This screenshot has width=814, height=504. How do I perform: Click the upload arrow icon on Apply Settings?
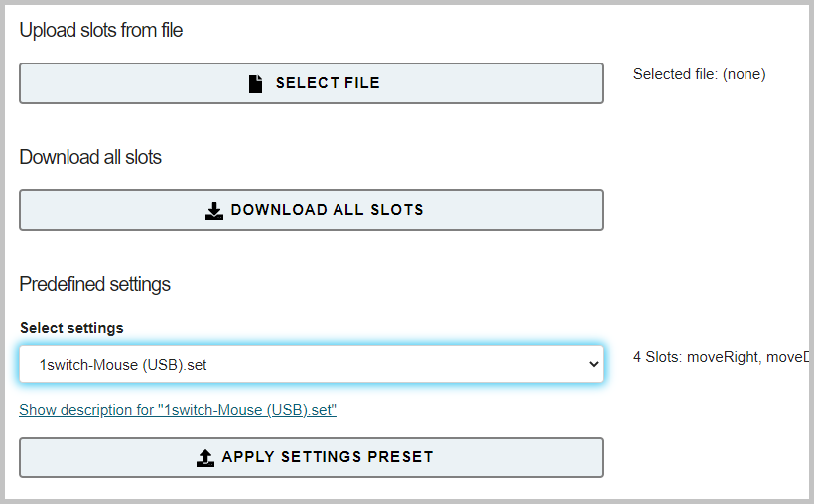click(205, 457)
